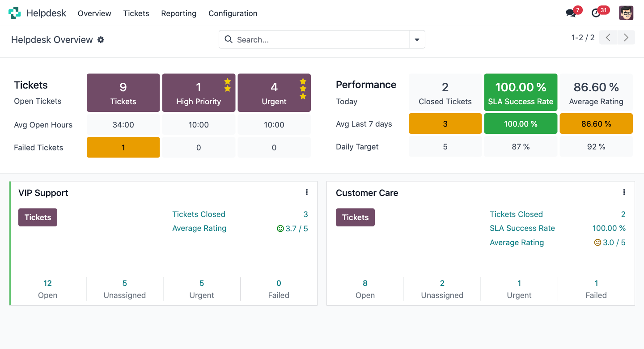644x349 pixels.
Task: Click the smiley face next to Customer Care rating
Action: point(597,242)
